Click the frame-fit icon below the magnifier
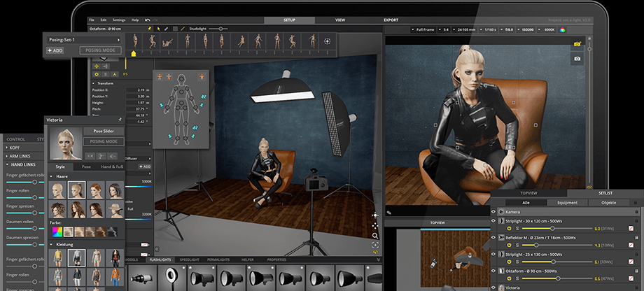The image size is (644, 291). 375,245
